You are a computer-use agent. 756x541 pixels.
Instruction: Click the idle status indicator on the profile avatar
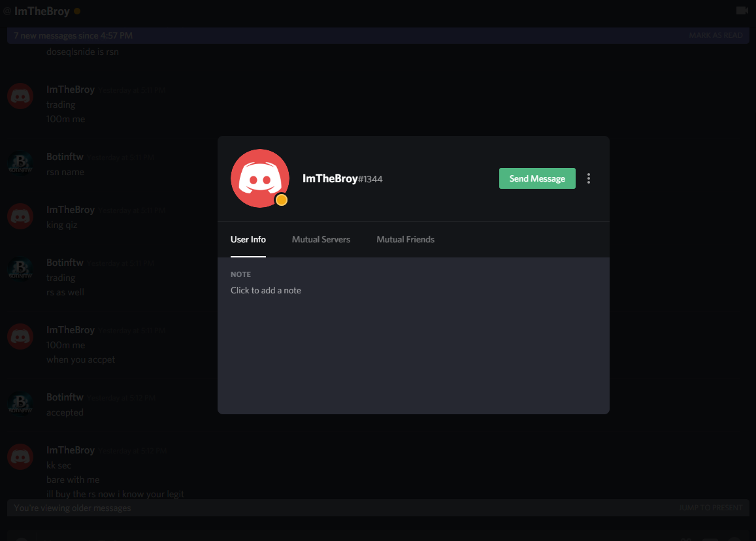282,200
